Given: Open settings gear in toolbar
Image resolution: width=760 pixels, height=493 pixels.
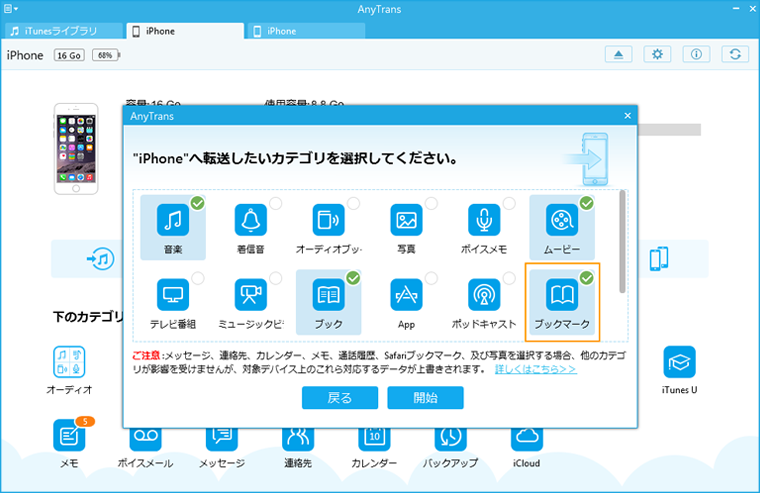Looking at the screenshot, I should coord(657,54).
